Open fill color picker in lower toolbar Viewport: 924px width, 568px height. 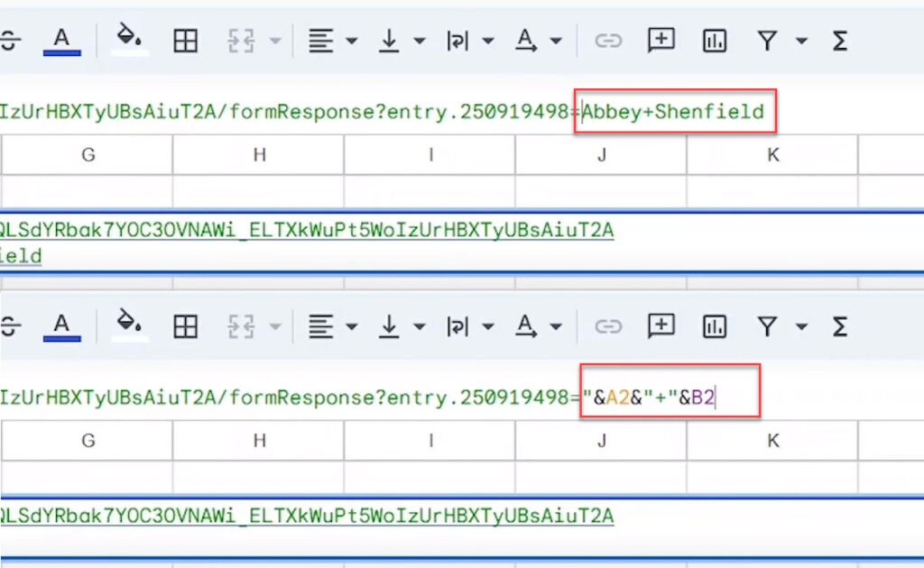tap(129, 325)
